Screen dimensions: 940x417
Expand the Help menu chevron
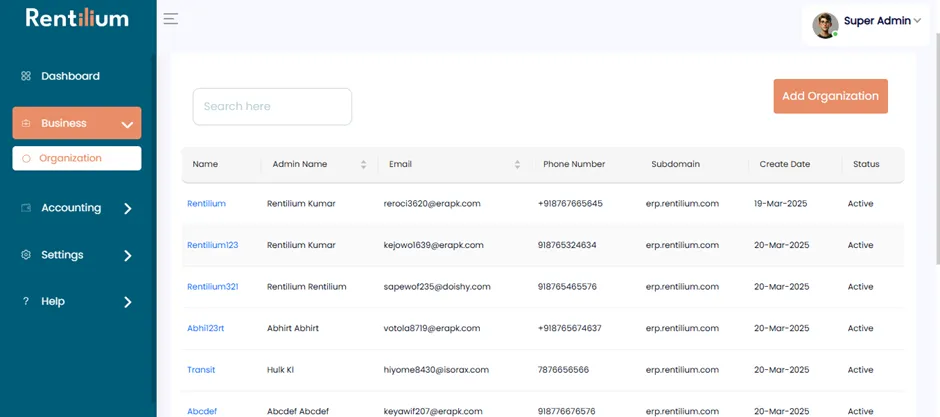point(128,302)
